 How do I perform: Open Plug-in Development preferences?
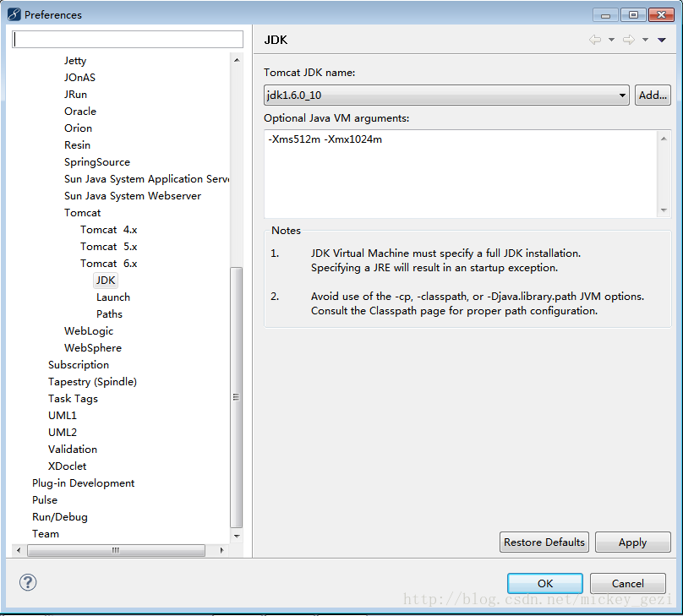pyautogui.click(x=83, y=483)
